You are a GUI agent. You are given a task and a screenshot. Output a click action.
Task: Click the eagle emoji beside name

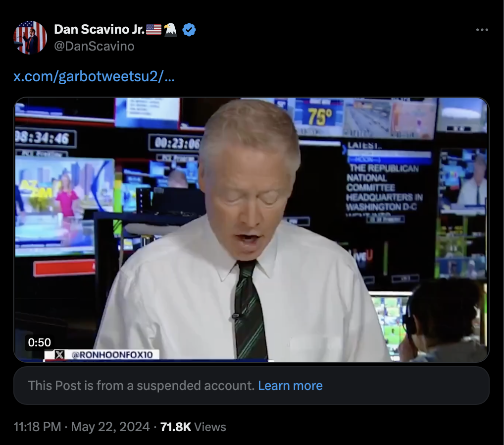click(170, 30)
